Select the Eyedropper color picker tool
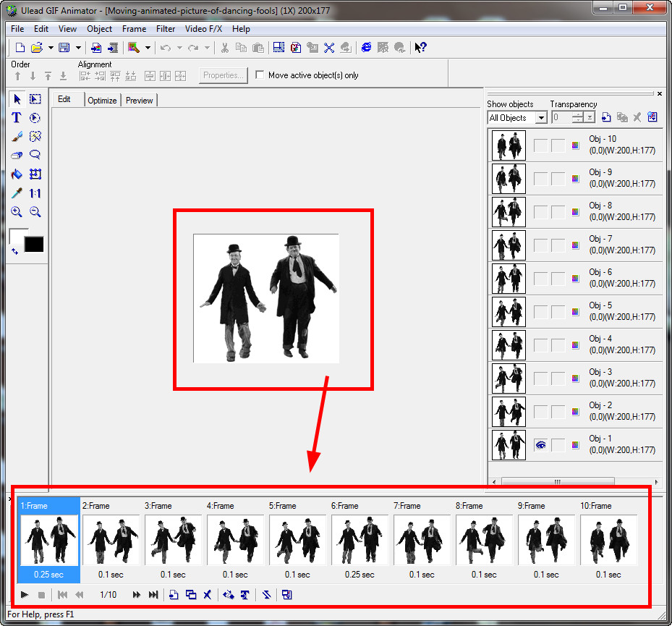Image resolution: width=672 pixels, height=626 pixels. click(x=17, y=193)
